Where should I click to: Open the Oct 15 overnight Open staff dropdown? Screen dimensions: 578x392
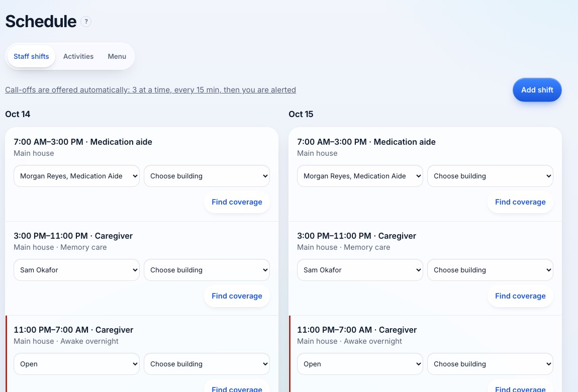360,364
